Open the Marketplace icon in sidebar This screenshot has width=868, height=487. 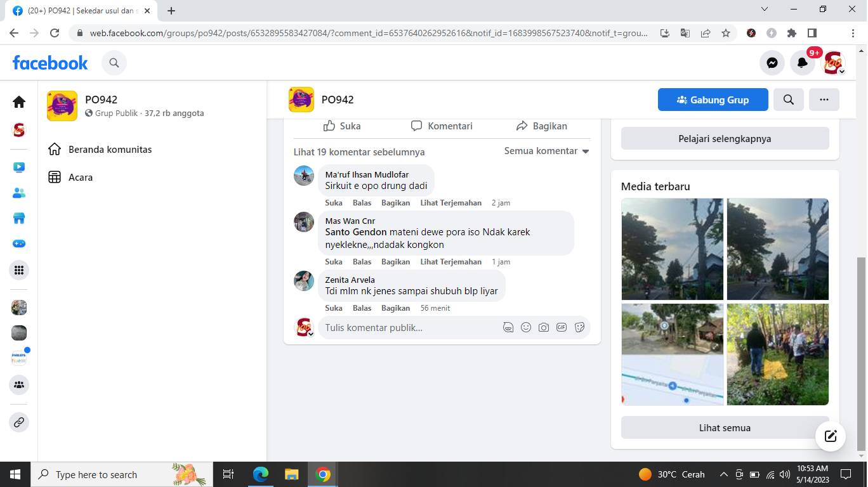19,218
